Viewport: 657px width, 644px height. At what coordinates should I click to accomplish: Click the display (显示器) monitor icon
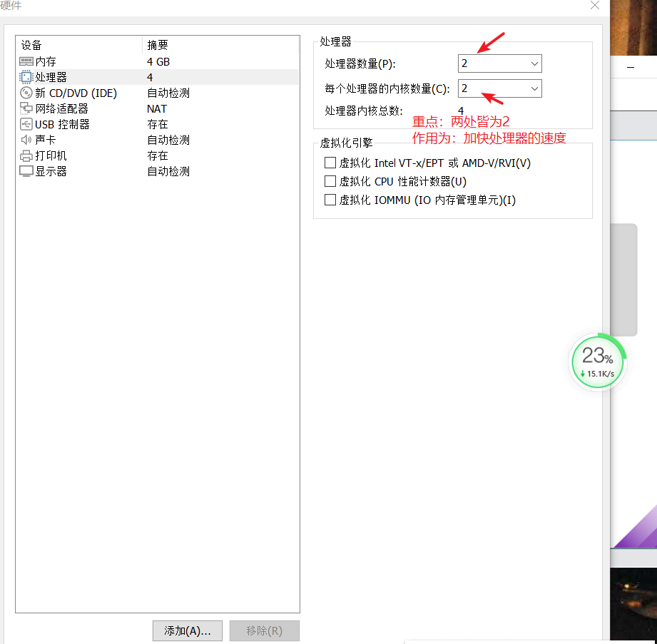click(x=26, y=171)
